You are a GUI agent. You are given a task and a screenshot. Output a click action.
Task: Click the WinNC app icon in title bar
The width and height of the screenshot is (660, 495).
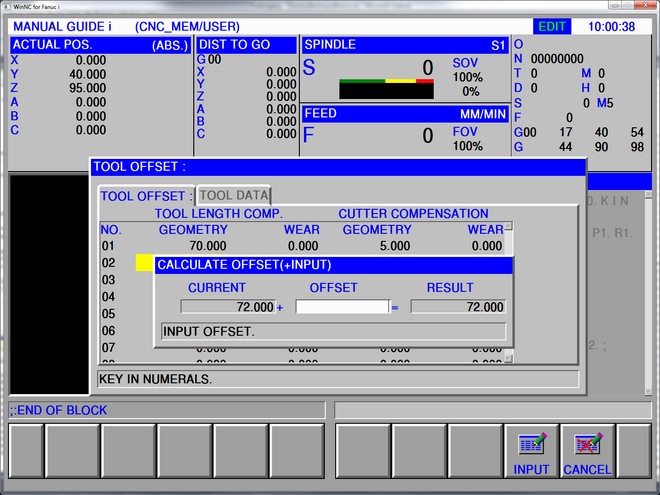click(x=7, y=7)
